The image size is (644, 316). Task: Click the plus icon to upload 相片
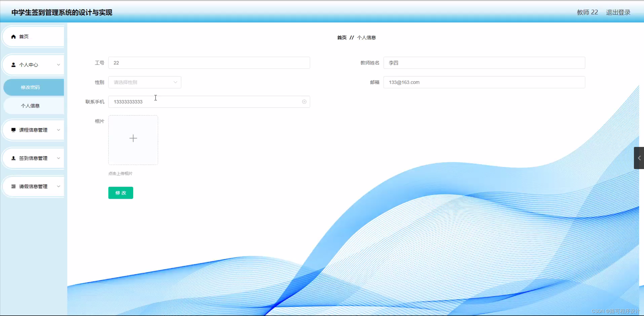point(133,138)
